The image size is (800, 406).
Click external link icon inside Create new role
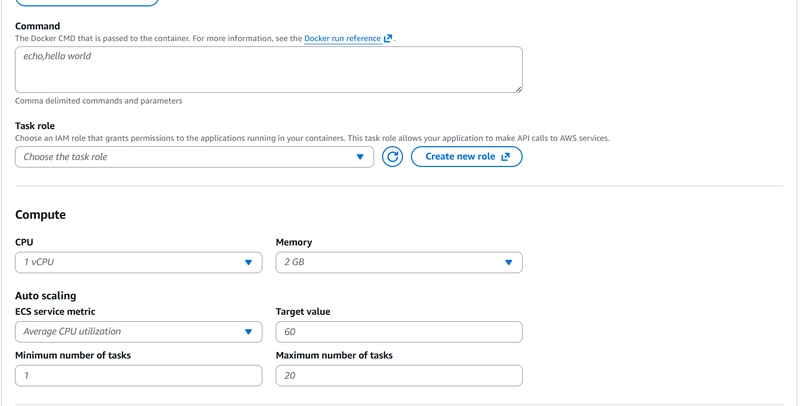tap(505, 157)
